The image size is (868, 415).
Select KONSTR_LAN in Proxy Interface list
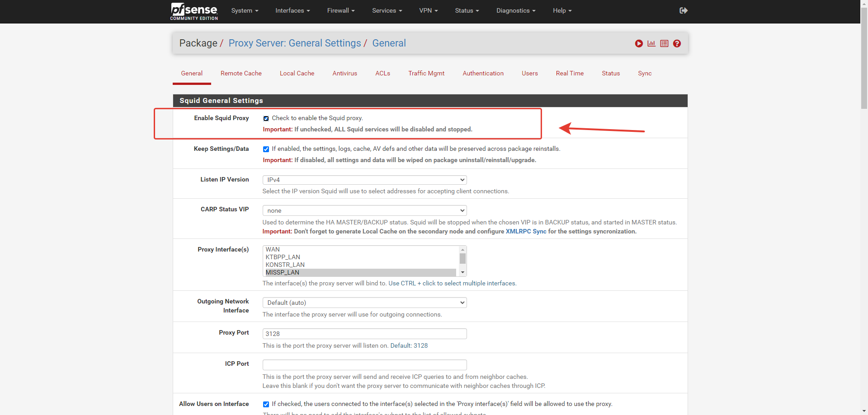pyautogui.click(x=360, y=265)
